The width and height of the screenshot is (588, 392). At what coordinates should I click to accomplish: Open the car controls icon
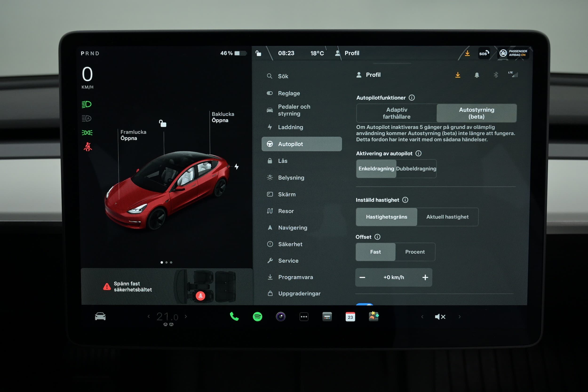coord(100,317)
